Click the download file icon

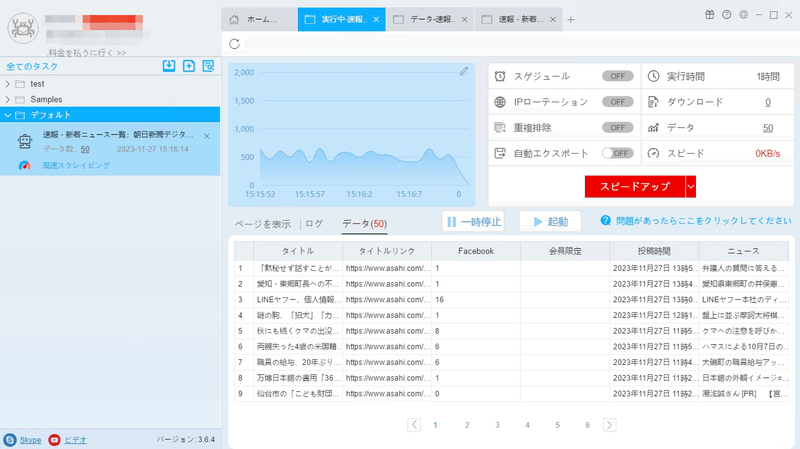click(653, 102)
